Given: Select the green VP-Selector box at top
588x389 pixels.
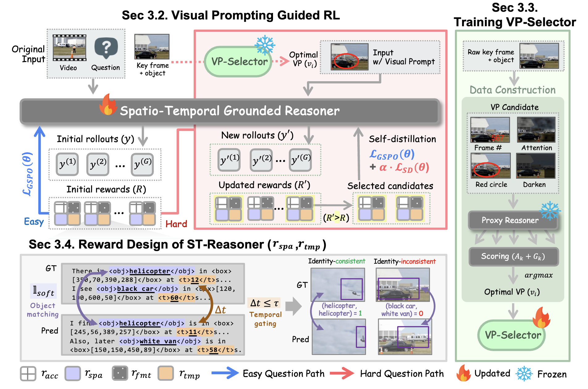Looking at the screenshot, I should click(x=238, y=62).
